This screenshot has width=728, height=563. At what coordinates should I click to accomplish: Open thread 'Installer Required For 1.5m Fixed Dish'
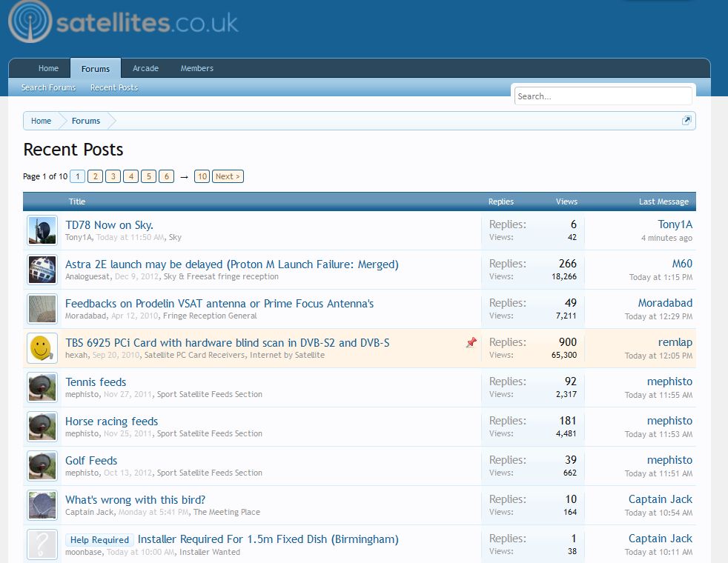[268, 539]
